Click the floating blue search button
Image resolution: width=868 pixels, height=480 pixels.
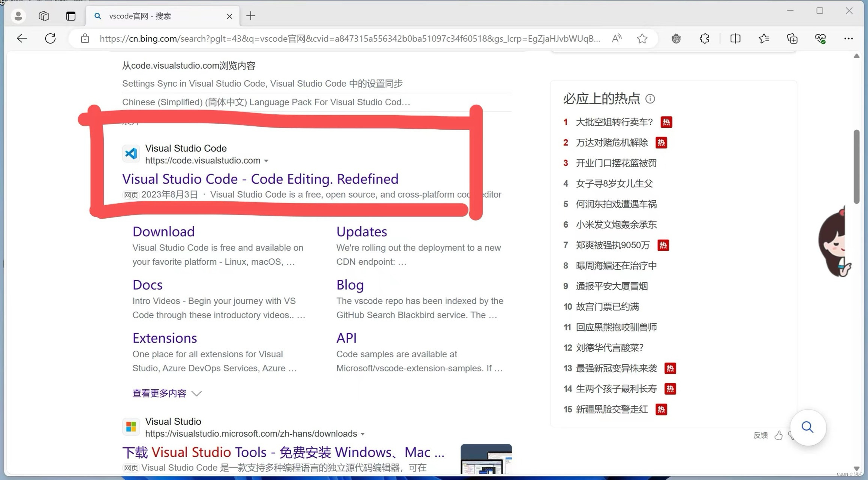[x=808, y=427]
